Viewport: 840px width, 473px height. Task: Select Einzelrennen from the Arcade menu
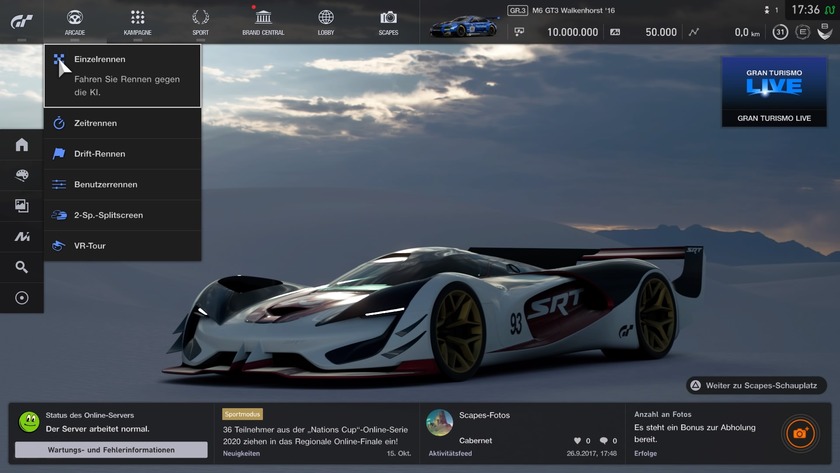[x=123, y=76]
